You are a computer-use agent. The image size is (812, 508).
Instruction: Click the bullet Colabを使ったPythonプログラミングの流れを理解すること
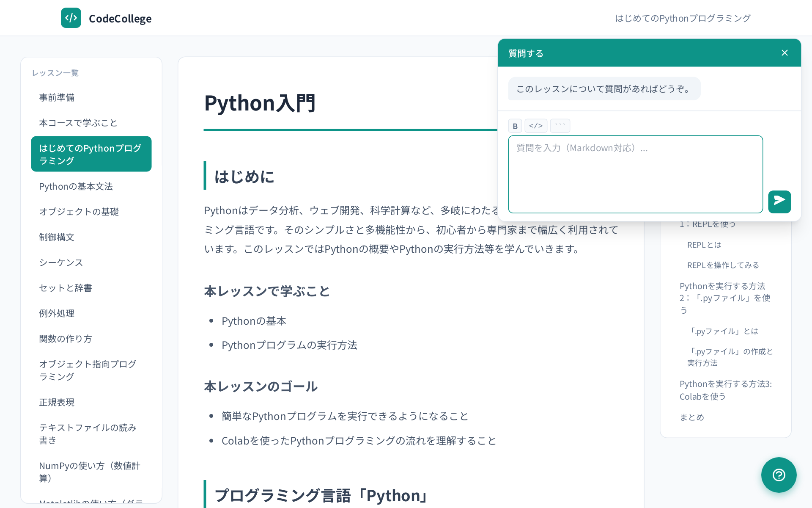(359, 441)
